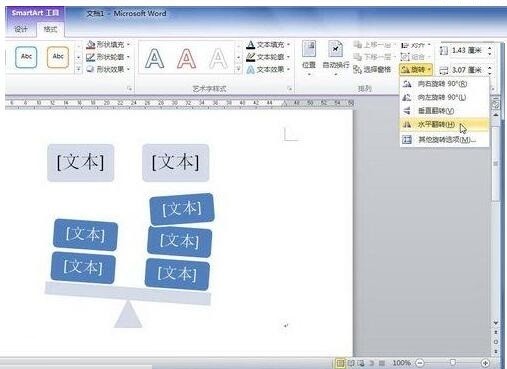Click the select browse object circle button

click(x=496, y=342)
